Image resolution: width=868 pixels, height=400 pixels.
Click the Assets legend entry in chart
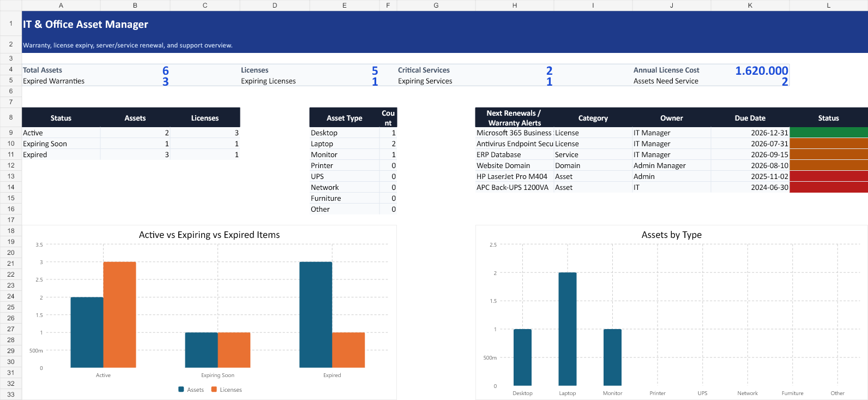click(191, 390)
